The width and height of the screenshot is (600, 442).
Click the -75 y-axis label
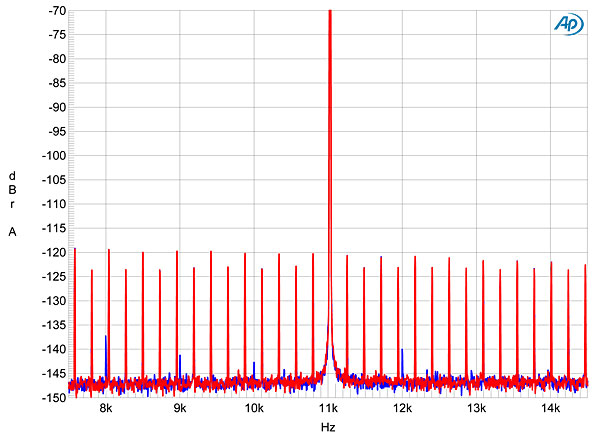tap(57, 35)
